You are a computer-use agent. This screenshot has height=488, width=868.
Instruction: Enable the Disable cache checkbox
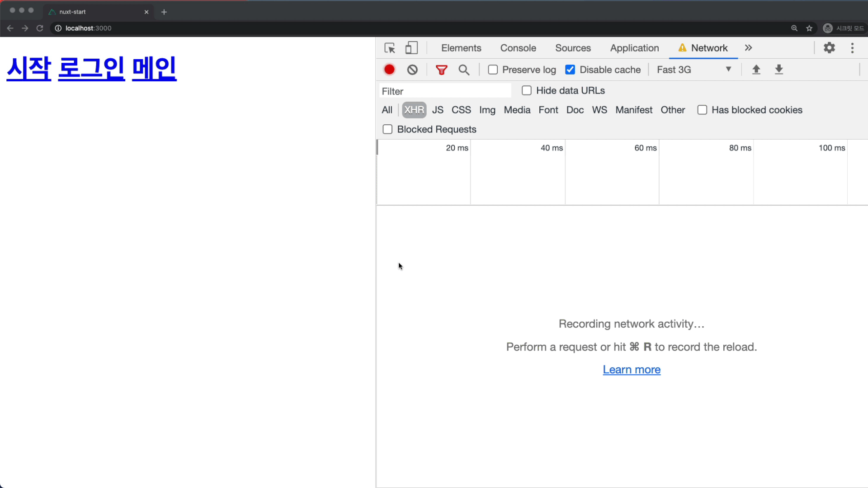point(570,70)
